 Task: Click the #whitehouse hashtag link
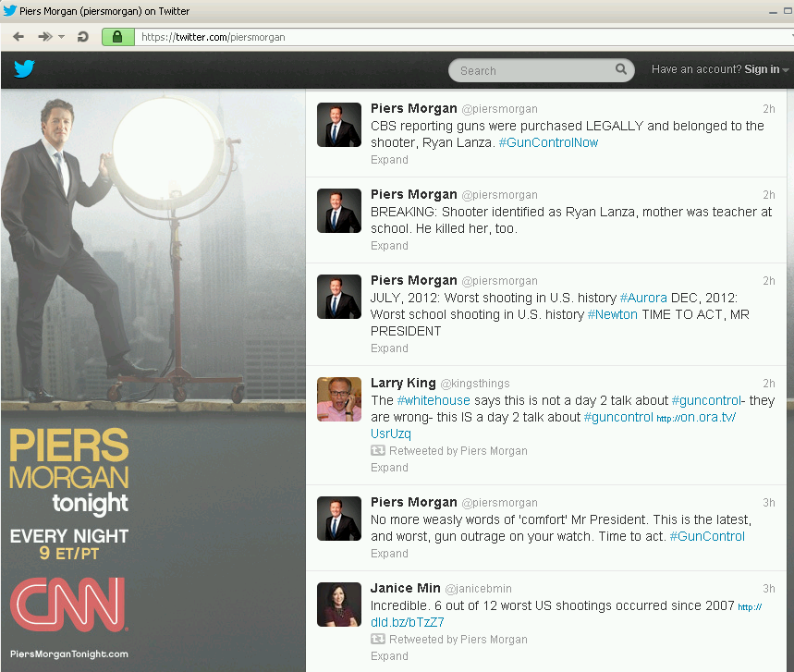coord(434,400)
